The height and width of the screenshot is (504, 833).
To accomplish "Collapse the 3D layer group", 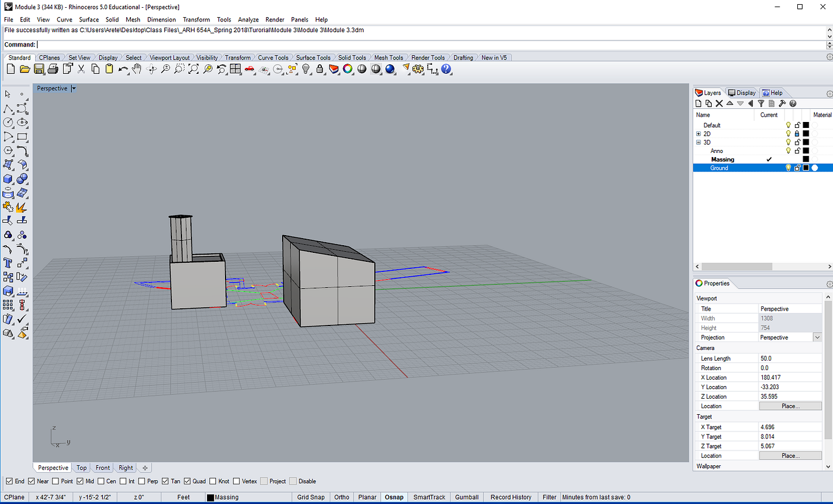I will tap(699, 142).
